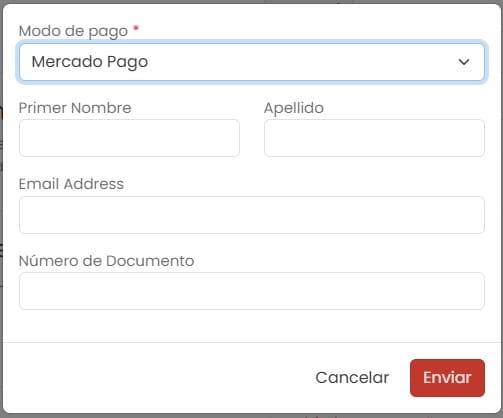Select the Mercado Pago text in combo box
503x418 pixels.
point(90,62)
